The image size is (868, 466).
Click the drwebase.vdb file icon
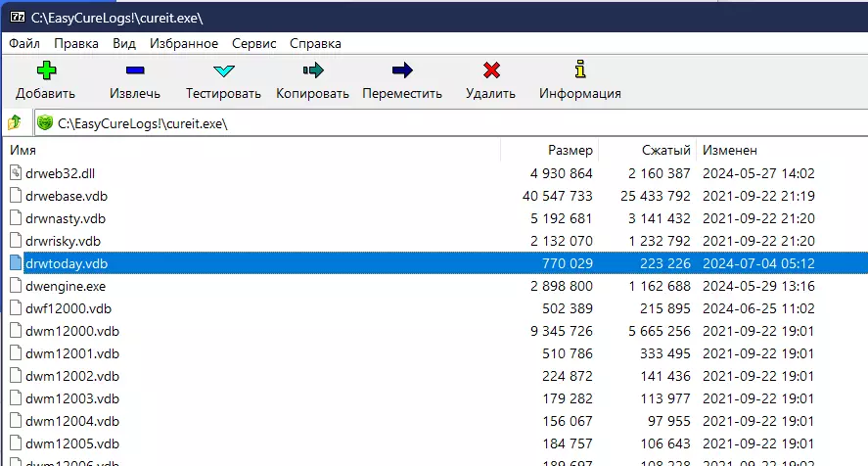point(16,196)
